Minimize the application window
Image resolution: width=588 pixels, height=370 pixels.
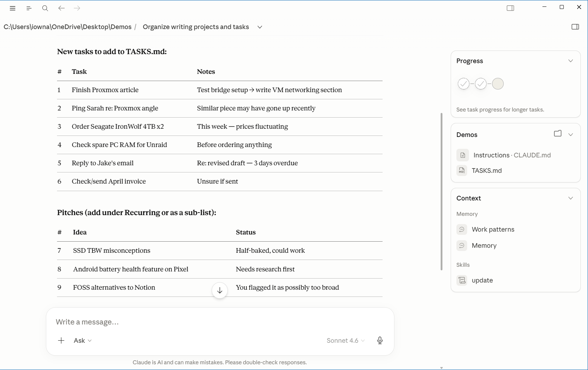click(x=544, y=7)
